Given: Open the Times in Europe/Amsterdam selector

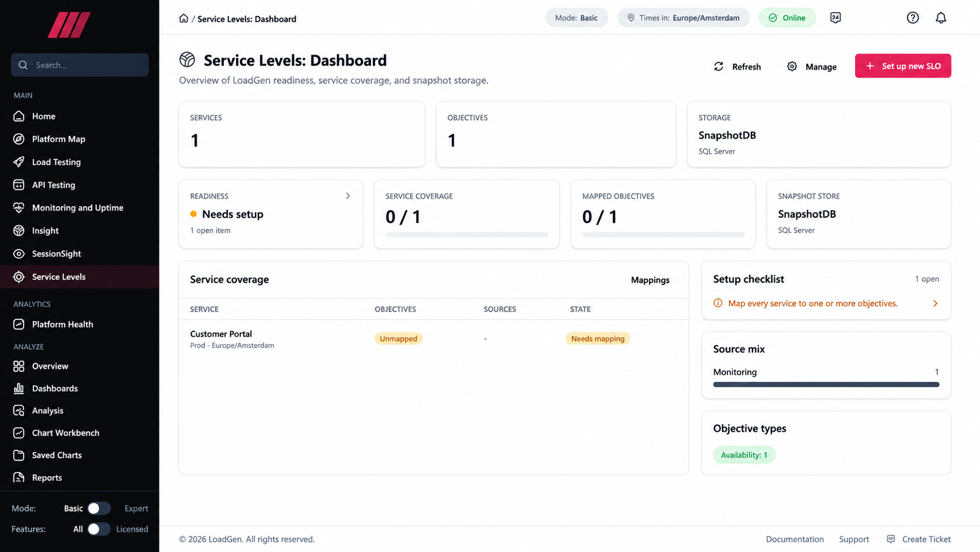Looking at the screenshot, I should coord(683,18).
